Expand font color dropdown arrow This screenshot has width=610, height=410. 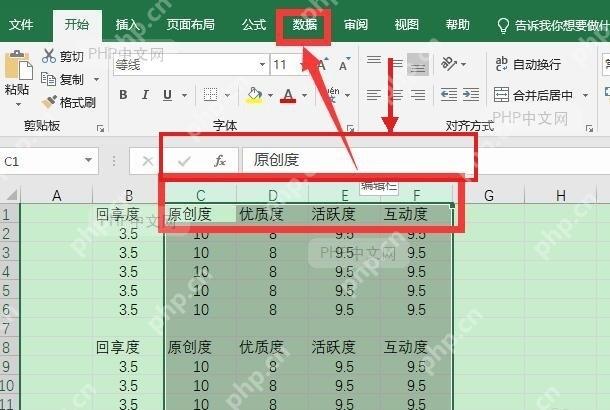click(x=304, y=95)
